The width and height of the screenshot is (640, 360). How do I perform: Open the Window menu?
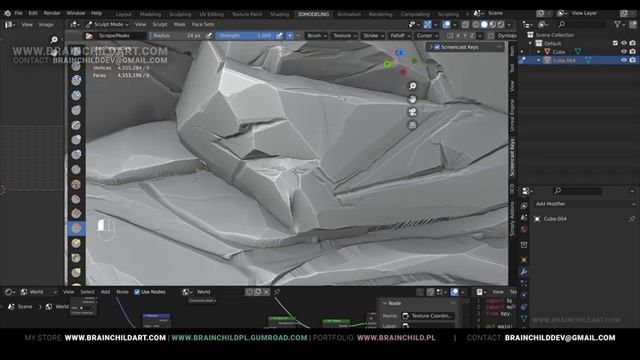tap(76, 13)
